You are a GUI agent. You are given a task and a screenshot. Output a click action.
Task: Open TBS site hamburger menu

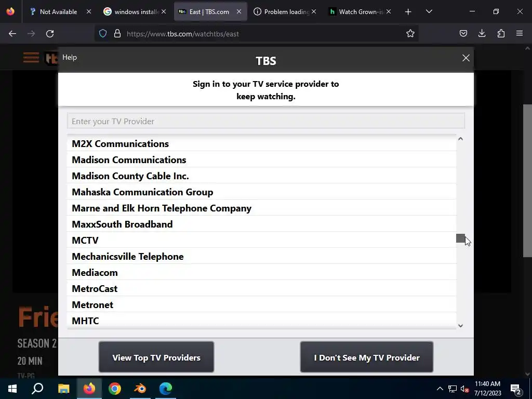pyautogui.click(x=31, y=57)
